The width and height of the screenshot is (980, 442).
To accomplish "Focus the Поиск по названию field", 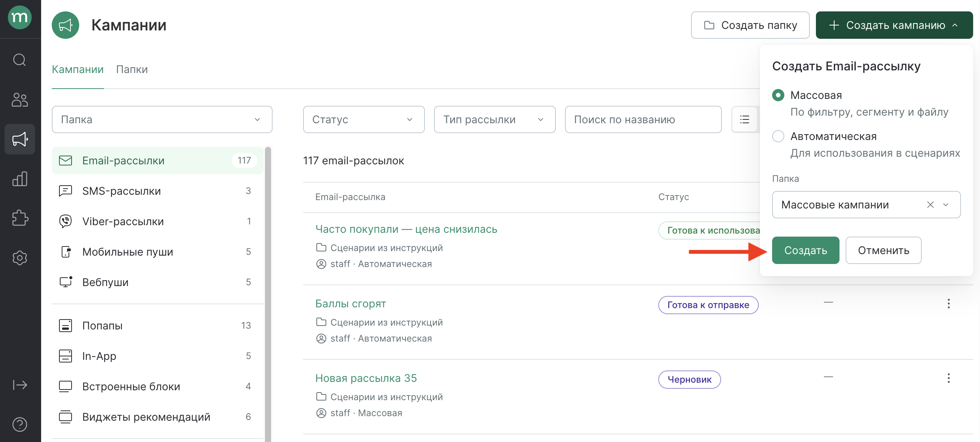I will point(643,119).
